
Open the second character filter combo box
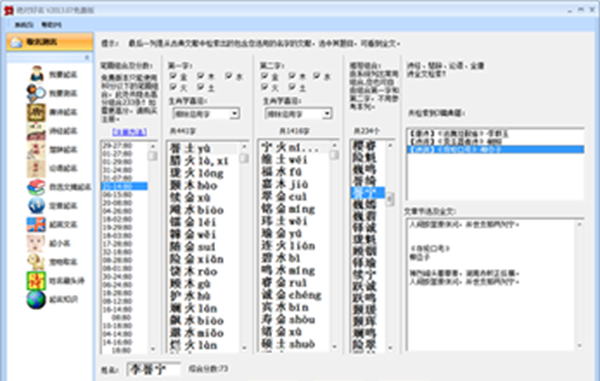298,114
